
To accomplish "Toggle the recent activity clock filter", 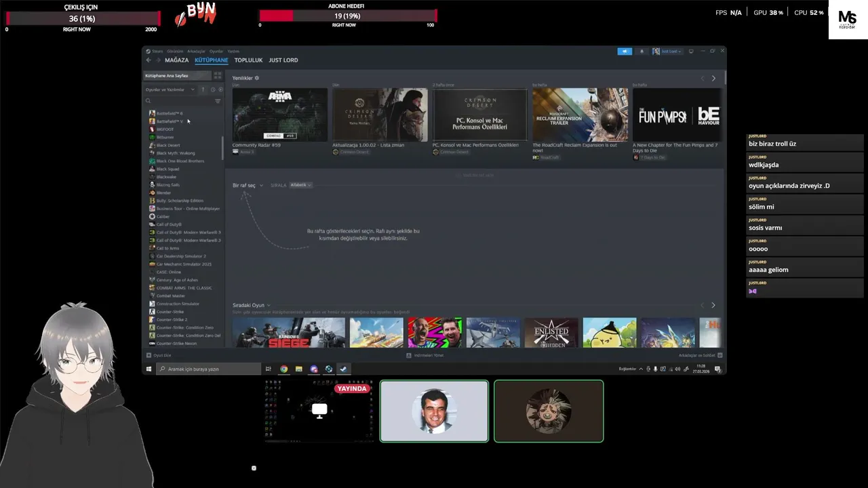I will pyautogui.click(x=212, y=89).
